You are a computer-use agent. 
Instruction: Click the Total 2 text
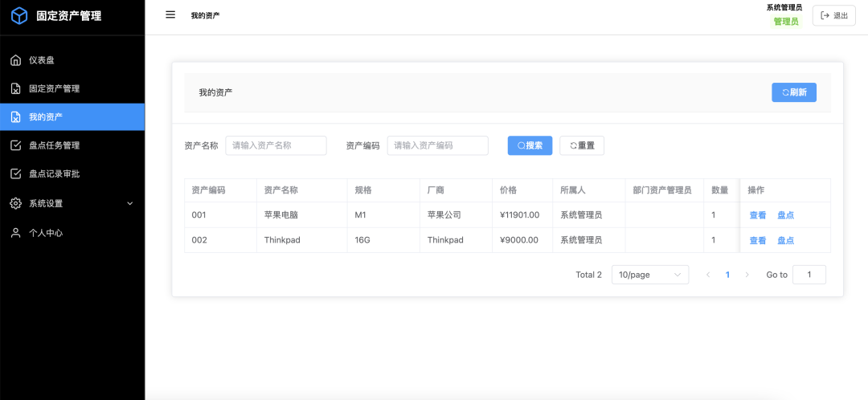588,275
